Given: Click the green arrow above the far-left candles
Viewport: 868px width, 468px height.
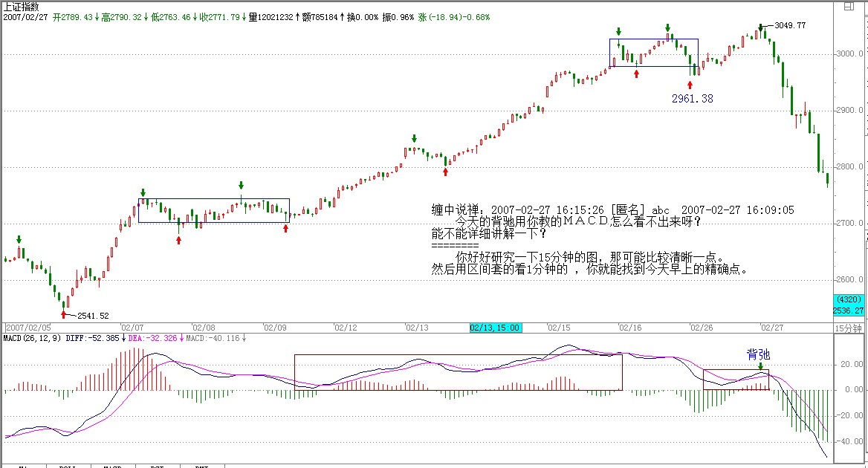Looking at the screenshot, I should click(19, 239).
